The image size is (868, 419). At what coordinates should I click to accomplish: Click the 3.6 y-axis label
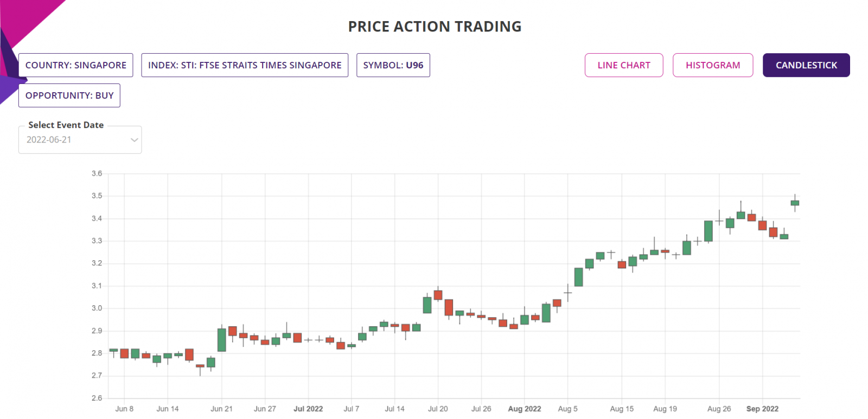coord(97,173)
